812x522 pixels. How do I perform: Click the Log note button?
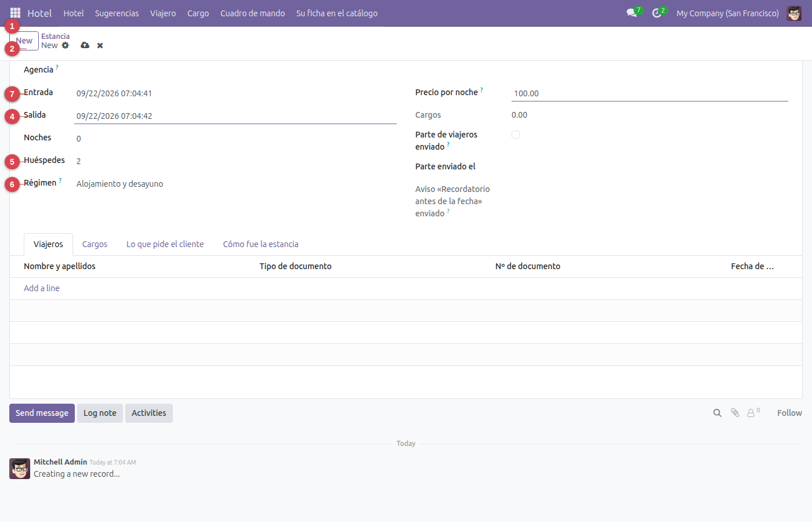point(100,413)
